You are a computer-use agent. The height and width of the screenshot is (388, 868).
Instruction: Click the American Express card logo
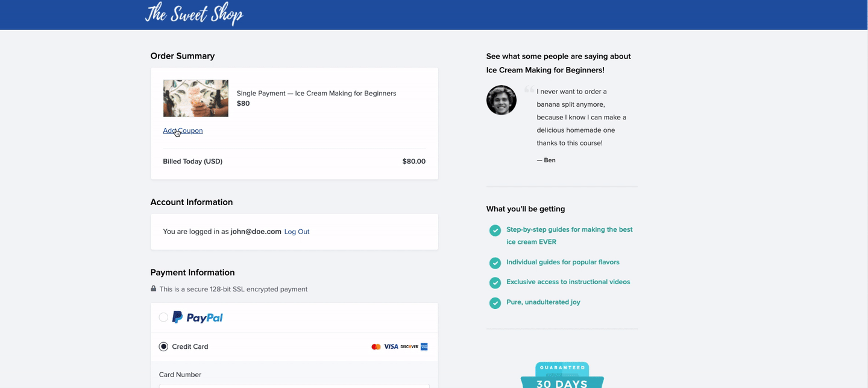[424, 347]
